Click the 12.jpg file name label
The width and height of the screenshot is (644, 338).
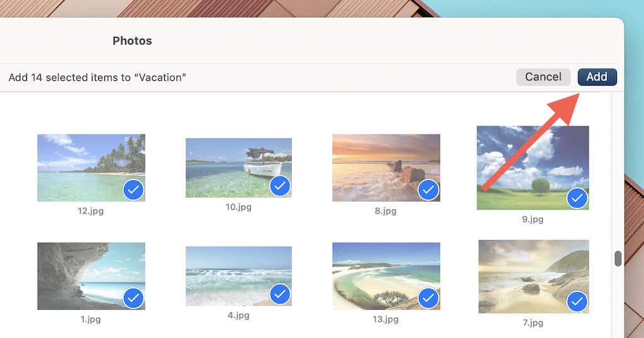(x=91, y=211)
